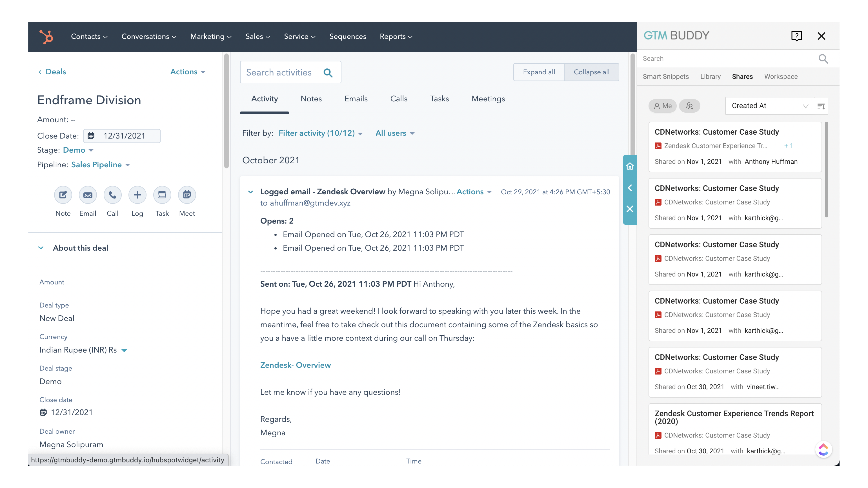This screenshot has height=488, width=868.
Task: Open the Library tab in GTM Buddy
Action: pyautogui.click(x=710, y=76)
